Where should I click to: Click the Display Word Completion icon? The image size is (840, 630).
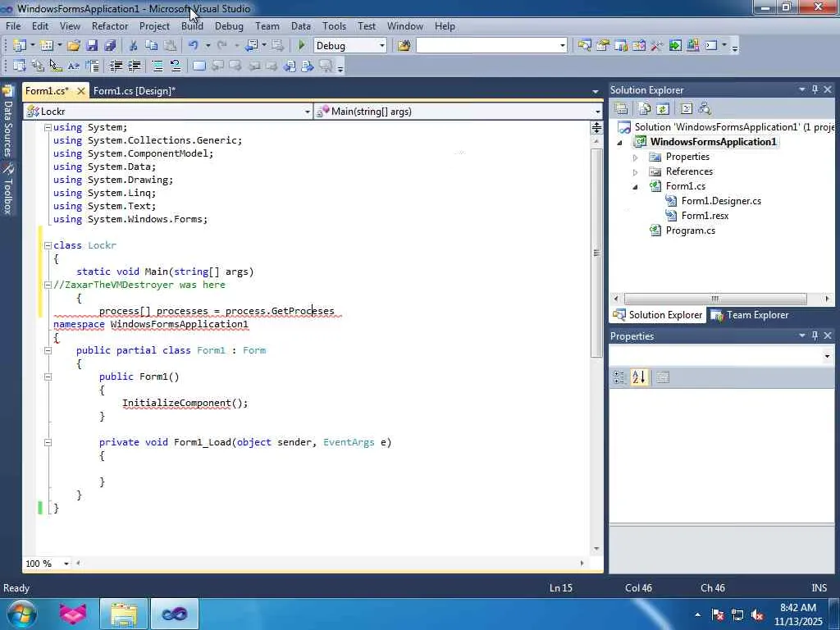[x=73, y=66]
